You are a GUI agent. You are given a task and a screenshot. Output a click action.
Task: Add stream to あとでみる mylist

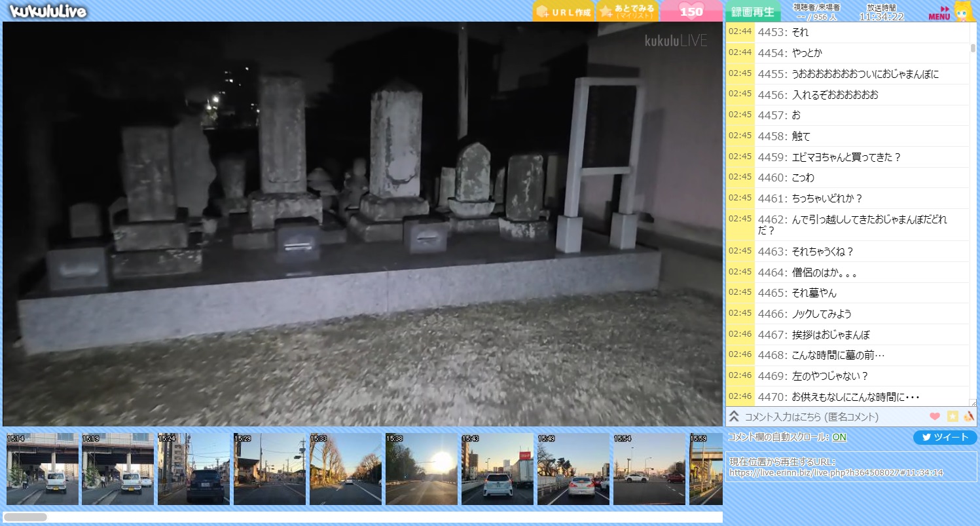(626, 11)
